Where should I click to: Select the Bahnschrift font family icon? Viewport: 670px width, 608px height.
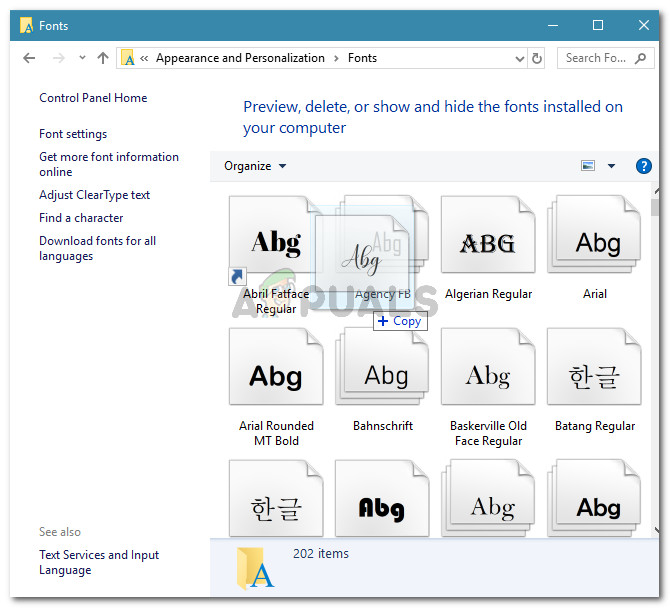click(382, 367)
